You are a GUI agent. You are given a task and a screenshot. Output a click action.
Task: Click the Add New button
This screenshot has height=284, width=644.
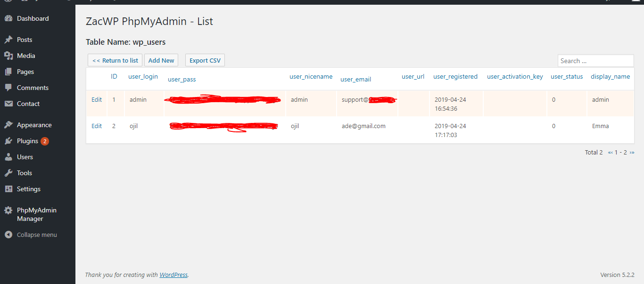(x=161, y=60)
